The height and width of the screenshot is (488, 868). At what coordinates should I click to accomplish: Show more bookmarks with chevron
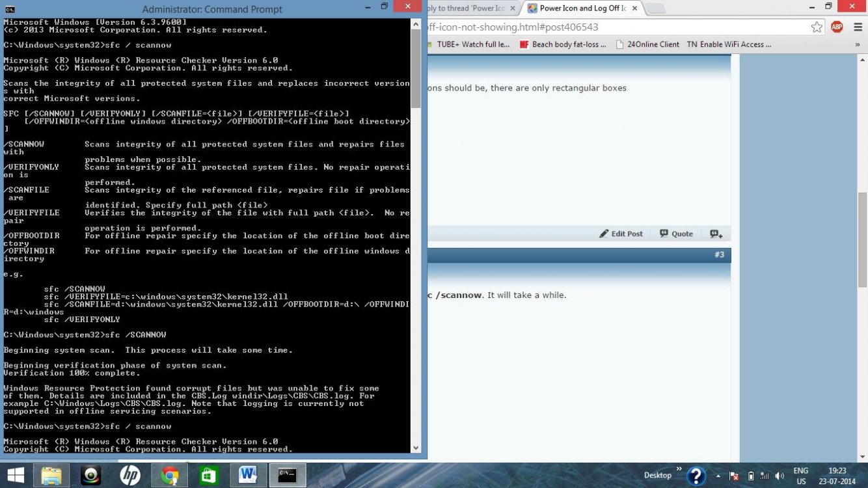click(858, 45)
